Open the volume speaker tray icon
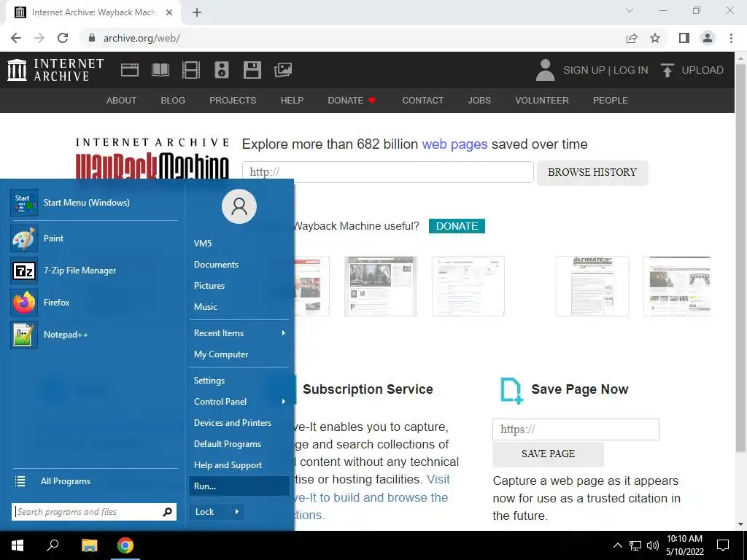This screenshot has width=747, height=560. (653, 545)
